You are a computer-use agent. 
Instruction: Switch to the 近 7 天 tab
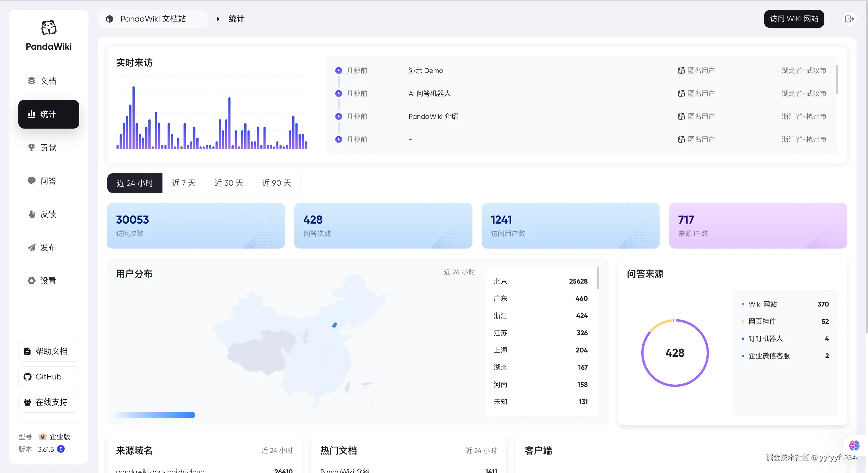point(184,183)
